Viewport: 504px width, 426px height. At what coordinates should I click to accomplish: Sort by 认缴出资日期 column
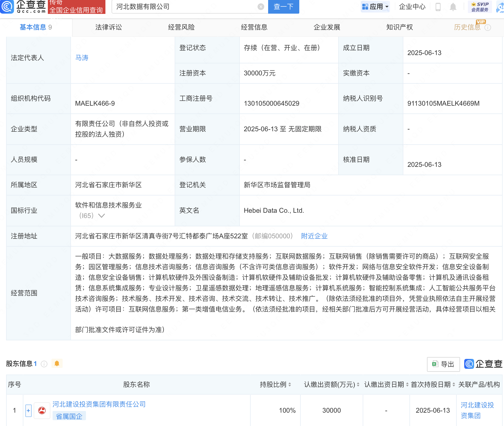(x=407, y=385)
